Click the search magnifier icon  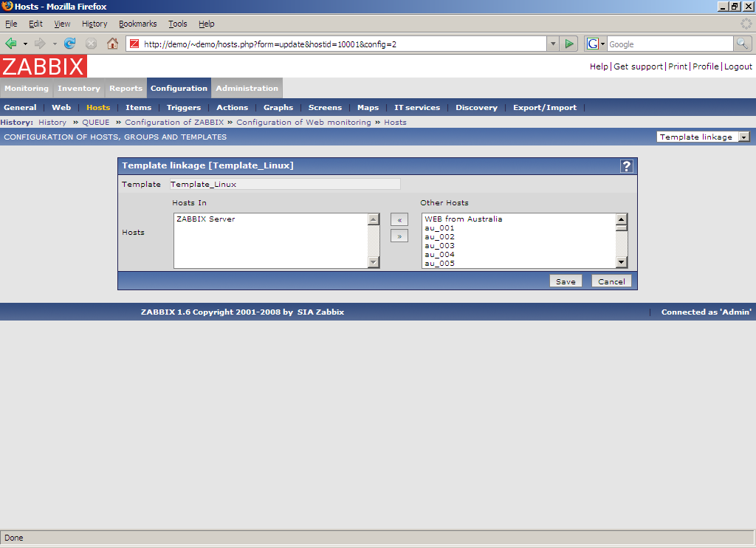coord(743,44)
